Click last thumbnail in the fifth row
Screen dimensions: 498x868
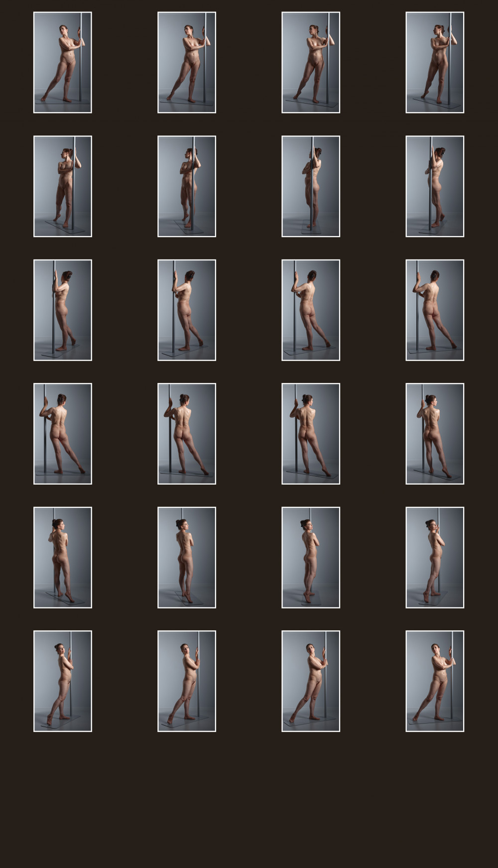pyautogui.click(x=435, y=558)
